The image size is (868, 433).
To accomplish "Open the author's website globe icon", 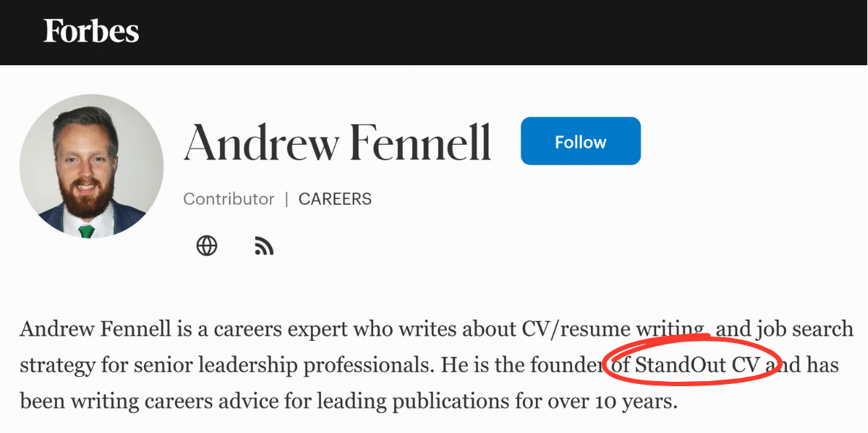I will [x=207, y=246].
